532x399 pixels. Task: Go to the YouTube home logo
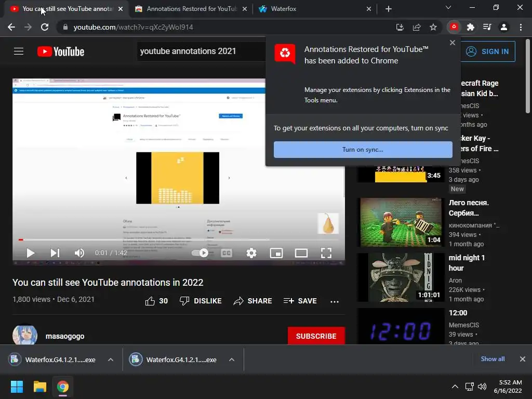point(61,51)
